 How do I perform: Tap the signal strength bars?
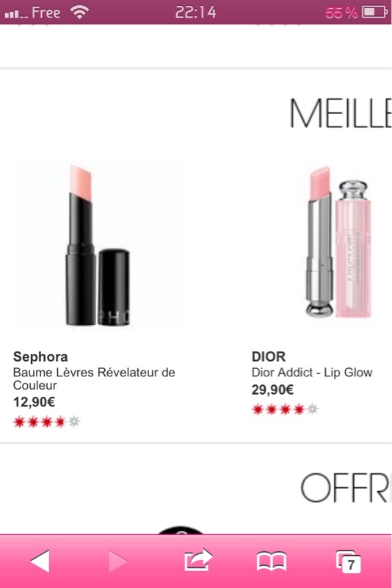(x=16, y=14)
